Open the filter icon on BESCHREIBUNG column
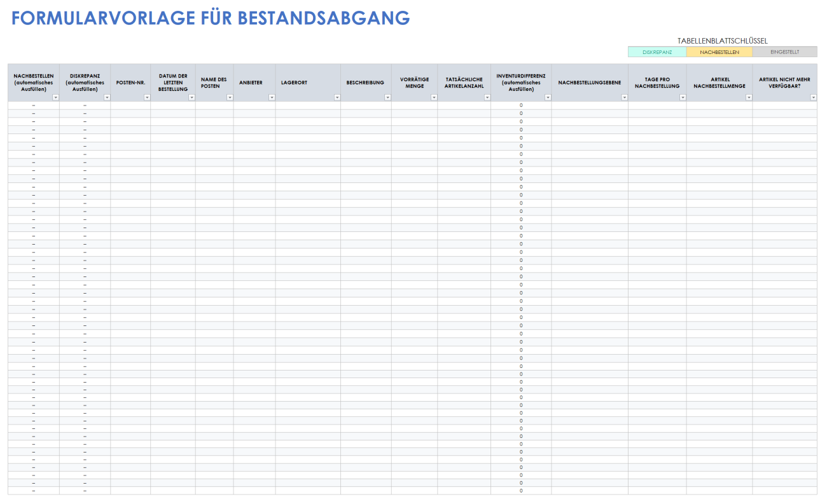Viewport: 827px width, 504px height. click(x=388, y=97)
